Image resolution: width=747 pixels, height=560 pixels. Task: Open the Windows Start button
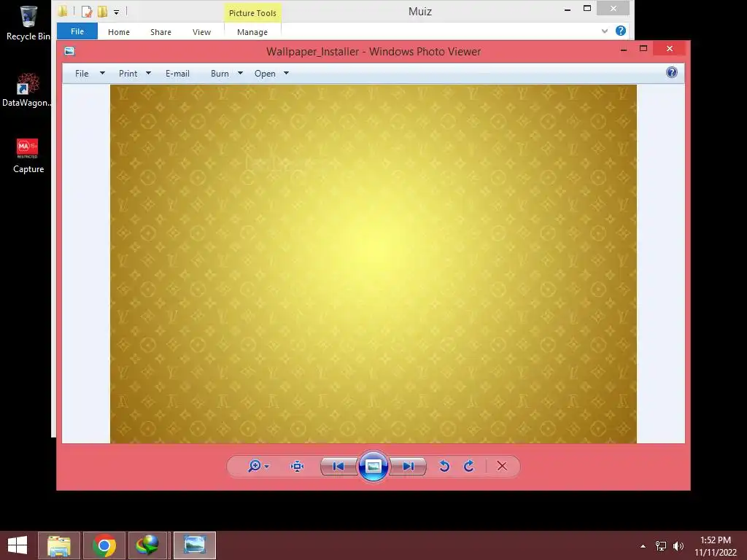point(18,545)
